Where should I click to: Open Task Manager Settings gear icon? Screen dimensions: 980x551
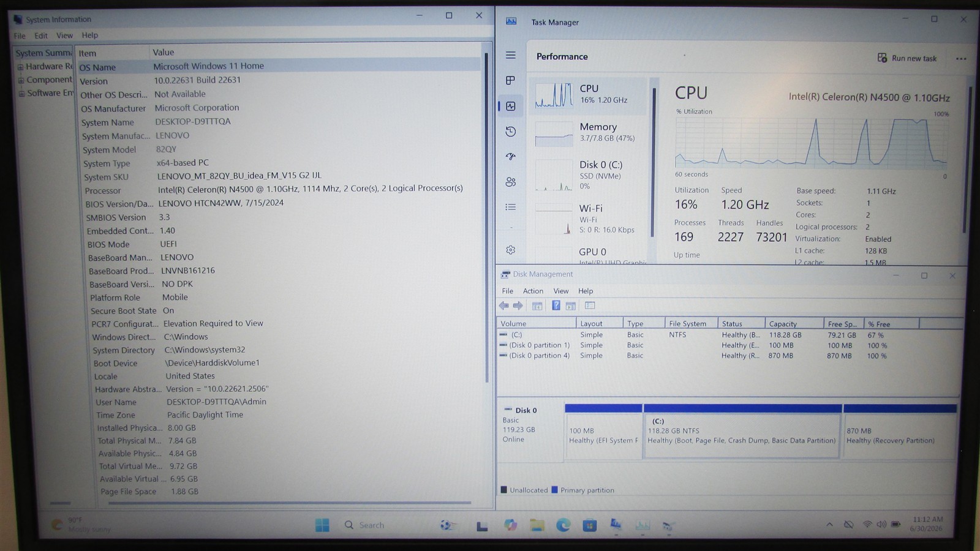click(511, 250)
